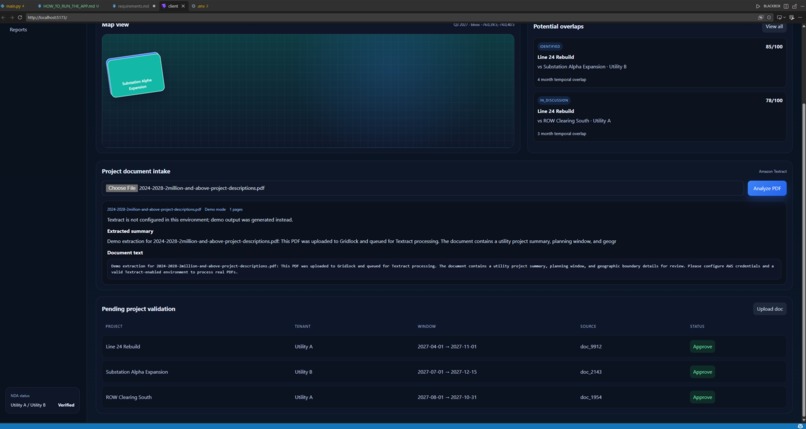Click '4 month temporal overlap' text
This screenshot has height=429, width=806.
pos(561,80)
